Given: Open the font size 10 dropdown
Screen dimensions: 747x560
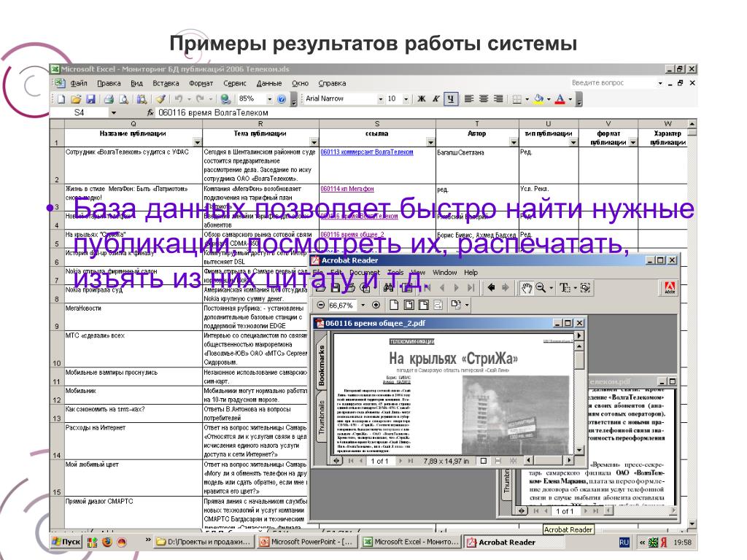Looking at the screenshot, I should tap(406, 99).
